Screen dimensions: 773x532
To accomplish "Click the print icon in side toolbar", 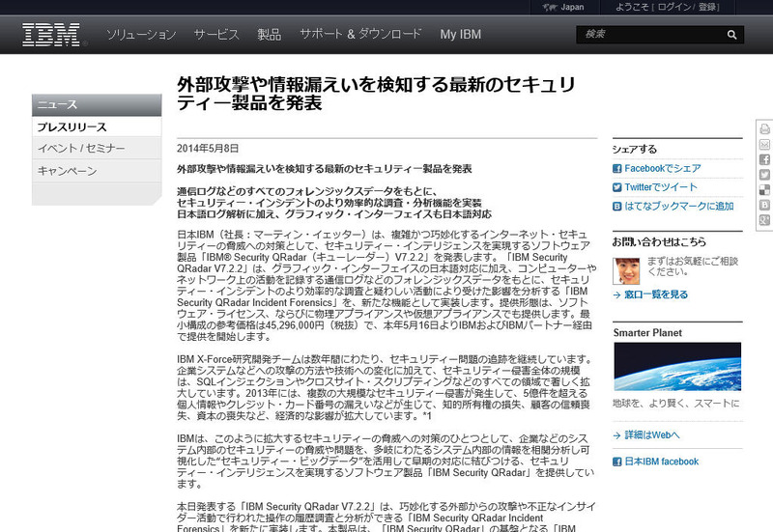I will click(764, 128).
